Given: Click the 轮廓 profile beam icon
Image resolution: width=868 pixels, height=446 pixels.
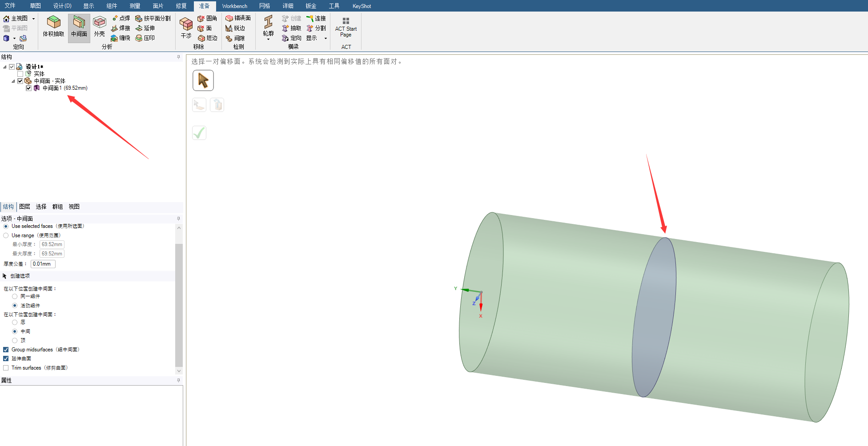Looking at the screenshot, I should point(268,26).
